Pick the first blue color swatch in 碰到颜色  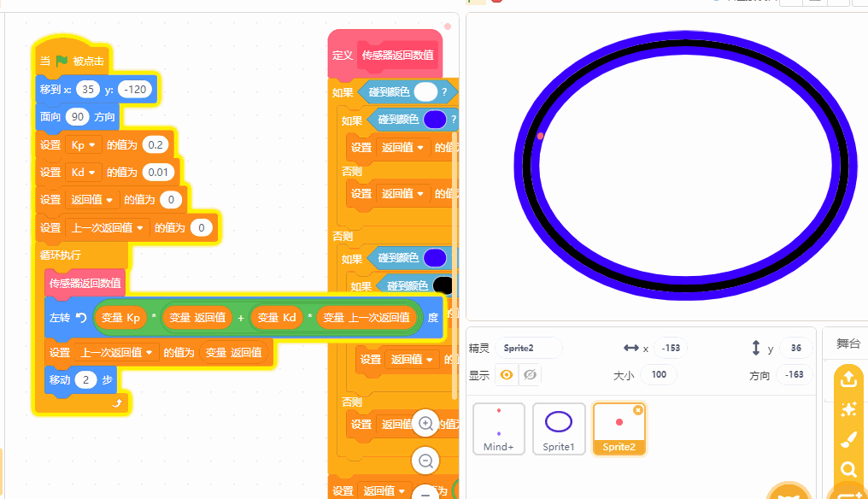[x=435, y=119]
